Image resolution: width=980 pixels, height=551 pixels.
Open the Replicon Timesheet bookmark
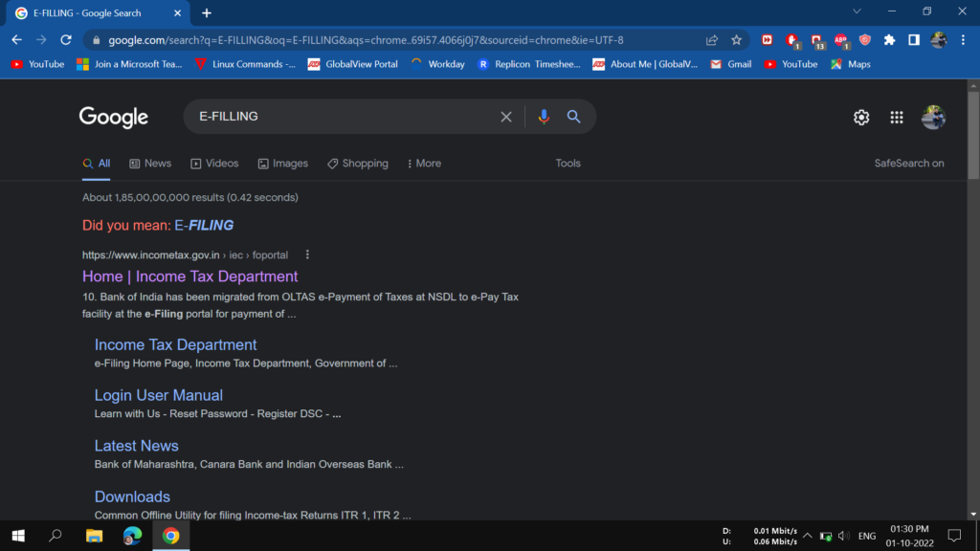pos(528,64)
